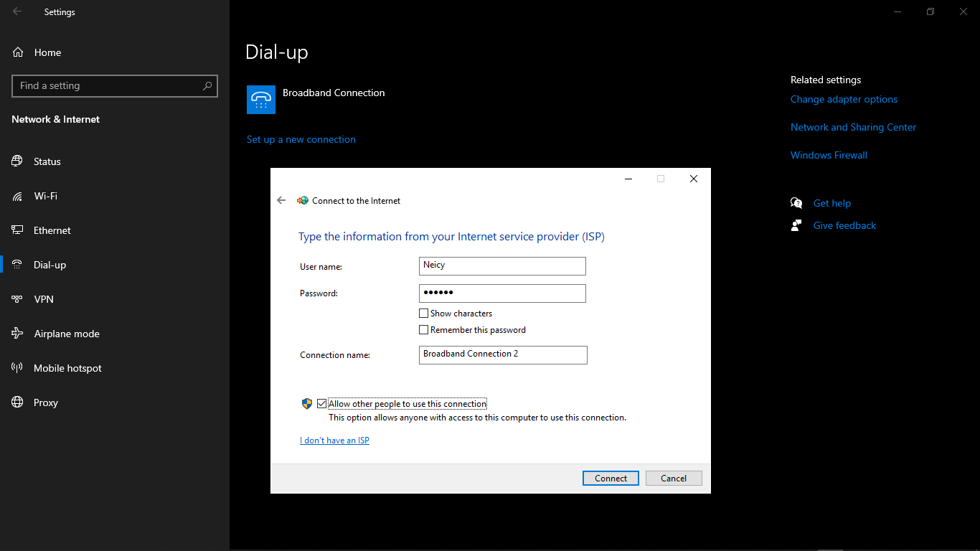The width and height of the screenshot is (980, 551).
Task: Click I don't have an ISP link
Action: [x=334, y=441]
